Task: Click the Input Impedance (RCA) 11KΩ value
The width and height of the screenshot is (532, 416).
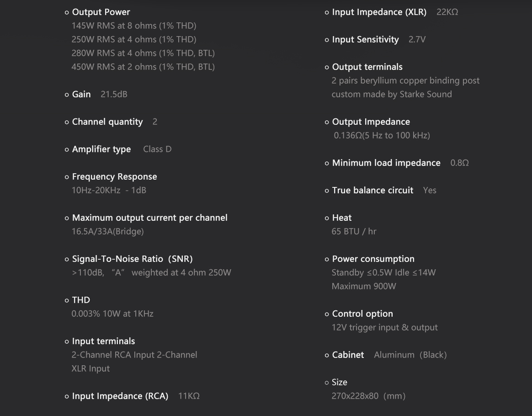Action: pyautogui.click(x=189, y=396)
